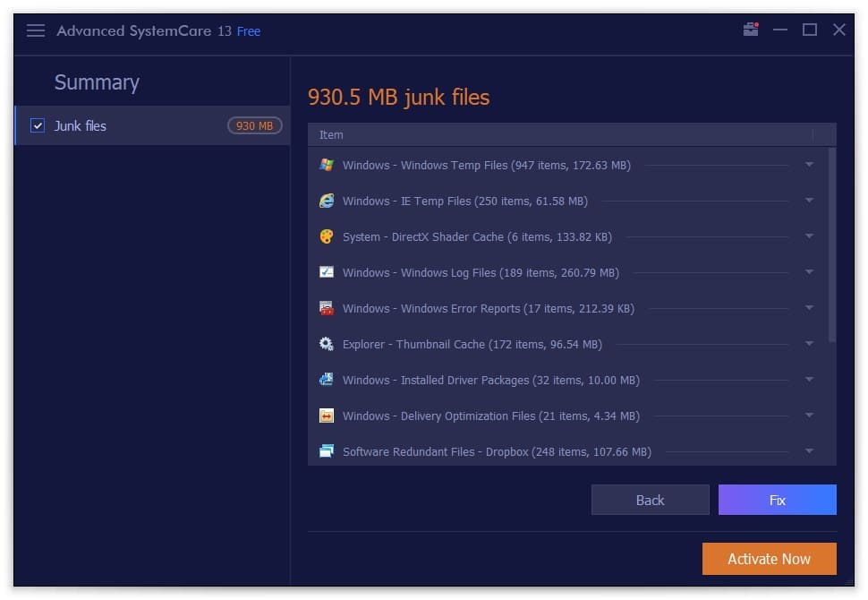868x600 pixels.
Task: Click the 930 MB size badge
Action: coord(255,125)
